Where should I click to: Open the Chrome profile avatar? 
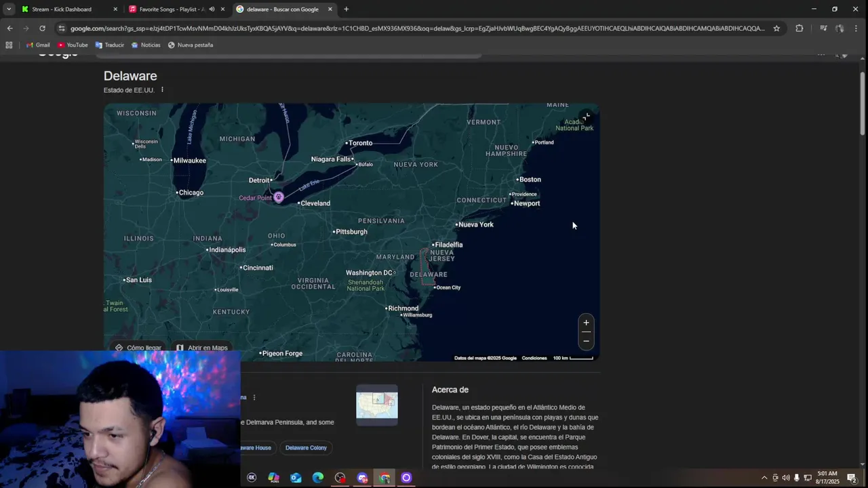[840, 28]
